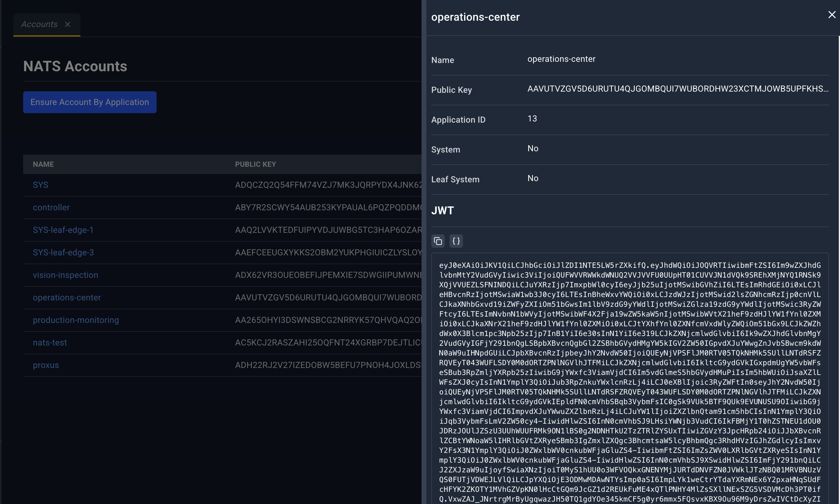
Task: Copy the JWT to clipboard
Action: pos(438,241)
